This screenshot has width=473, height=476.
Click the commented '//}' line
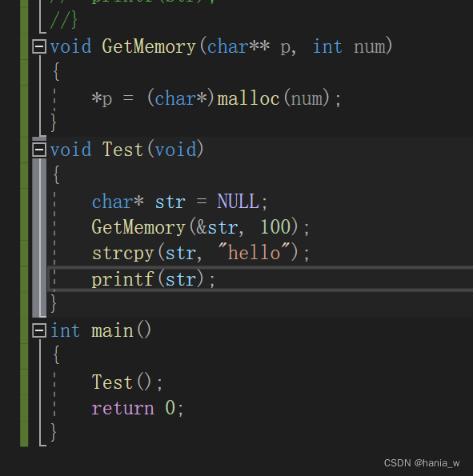[63, 20]
